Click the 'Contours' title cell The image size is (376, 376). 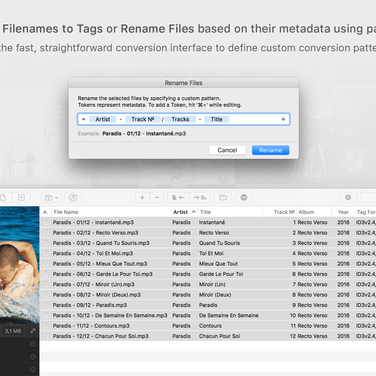click(x=210, y=325)
